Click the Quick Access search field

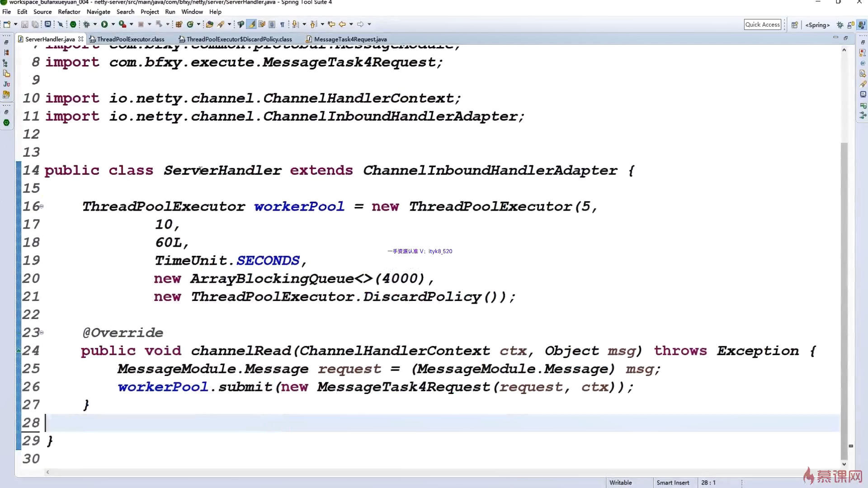point(762,24)
